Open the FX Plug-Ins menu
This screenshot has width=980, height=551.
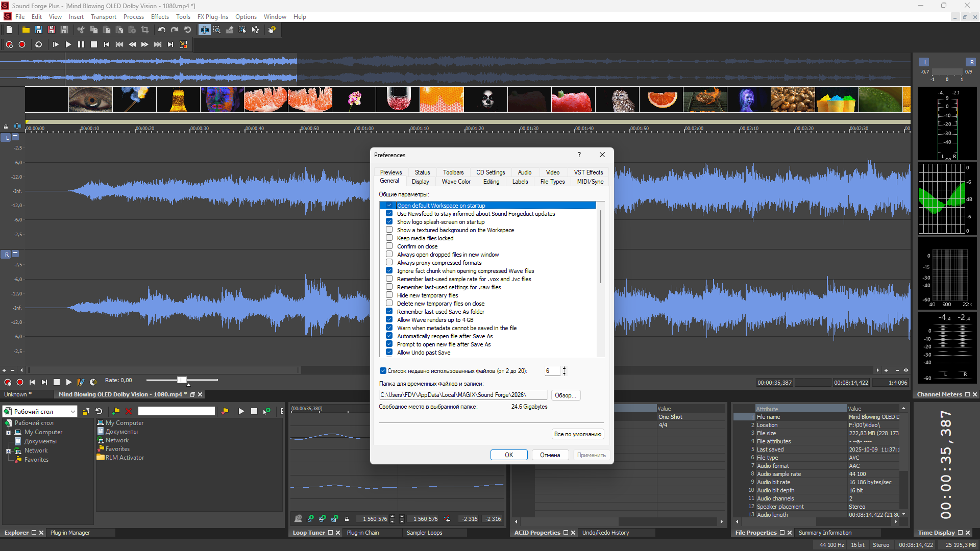(x=213, y=17)
